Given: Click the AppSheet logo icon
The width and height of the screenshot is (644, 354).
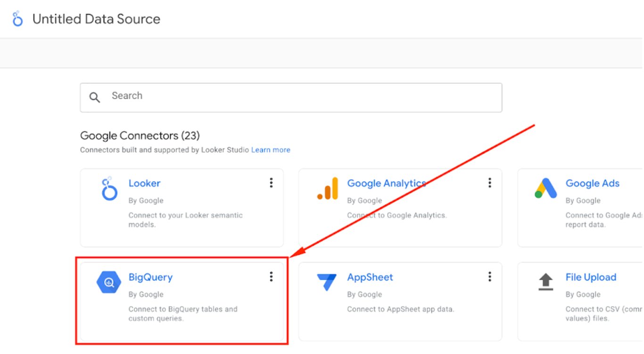Looking at the screenshot, I should click(x=327, y=282).
